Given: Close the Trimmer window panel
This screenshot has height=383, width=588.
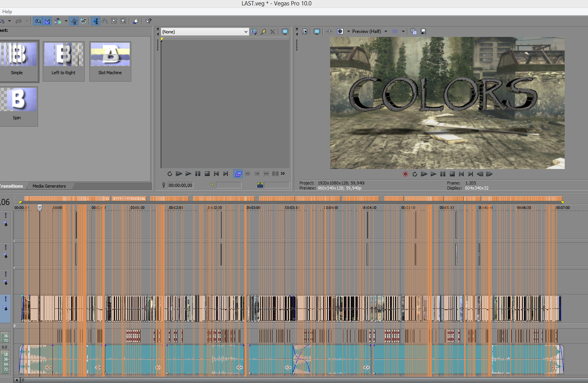Looking at the screenshot, I should [158, 30].
